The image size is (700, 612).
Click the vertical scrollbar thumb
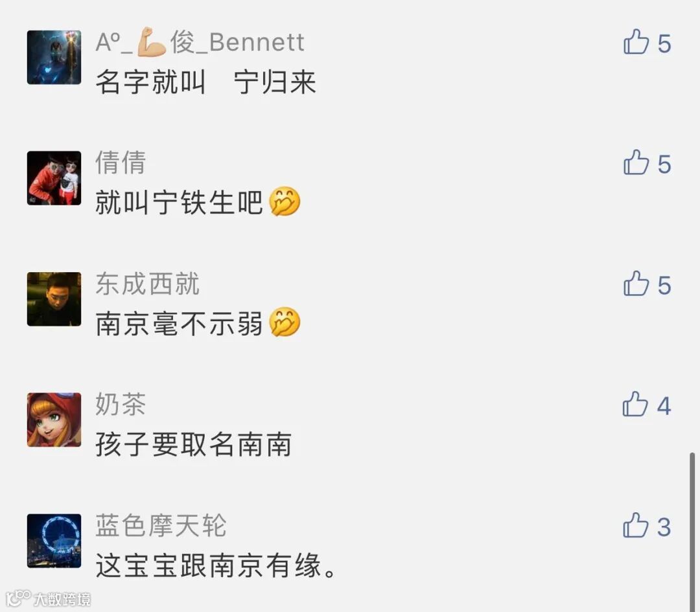(692, 531)
